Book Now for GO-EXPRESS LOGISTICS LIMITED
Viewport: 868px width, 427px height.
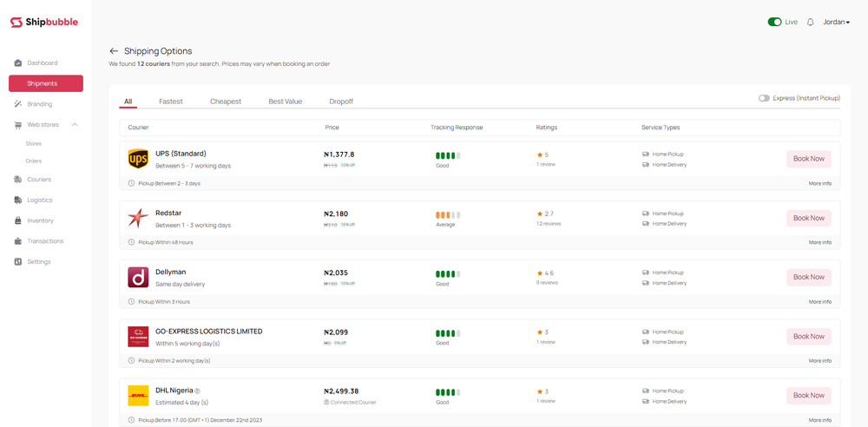(809, 337)
